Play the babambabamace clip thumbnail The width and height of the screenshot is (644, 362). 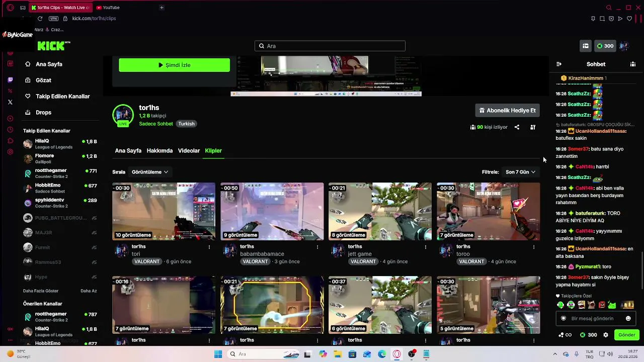click(272, 211)
